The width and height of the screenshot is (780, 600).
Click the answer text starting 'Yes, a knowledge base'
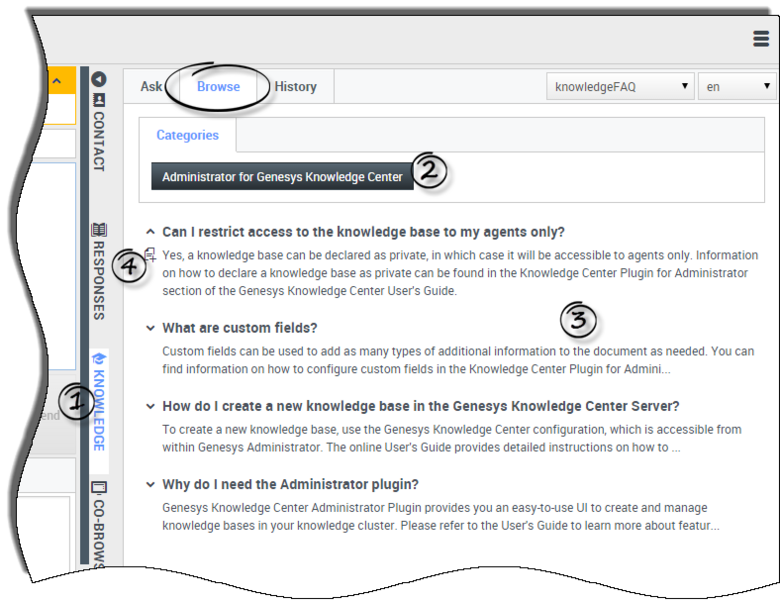point(460,273)
